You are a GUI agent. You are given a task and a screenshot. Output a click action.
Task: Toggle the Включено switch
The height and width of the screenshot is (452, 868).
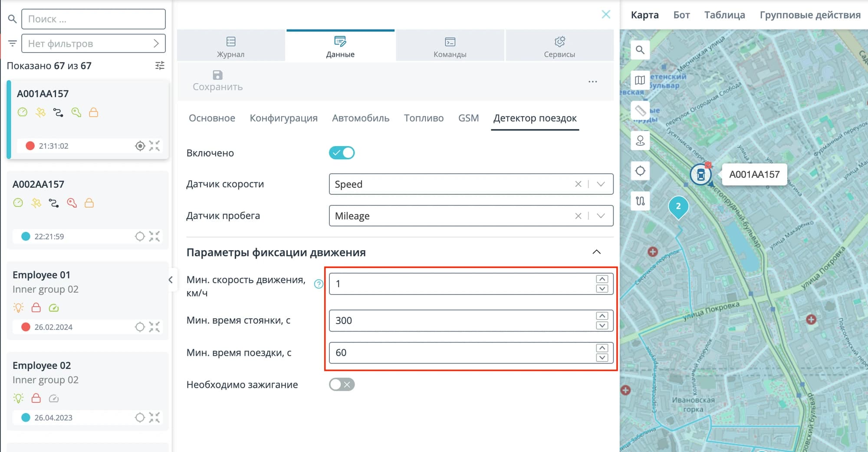tap(342, 153)
